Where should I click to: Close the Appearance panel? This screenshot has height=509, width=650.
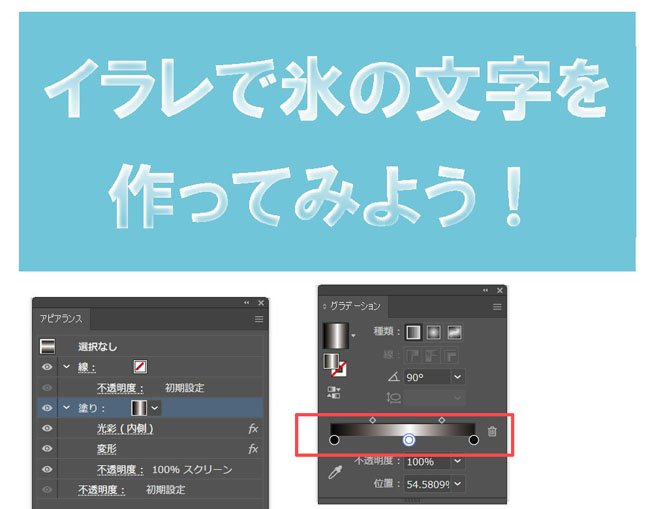pos(261,303)
